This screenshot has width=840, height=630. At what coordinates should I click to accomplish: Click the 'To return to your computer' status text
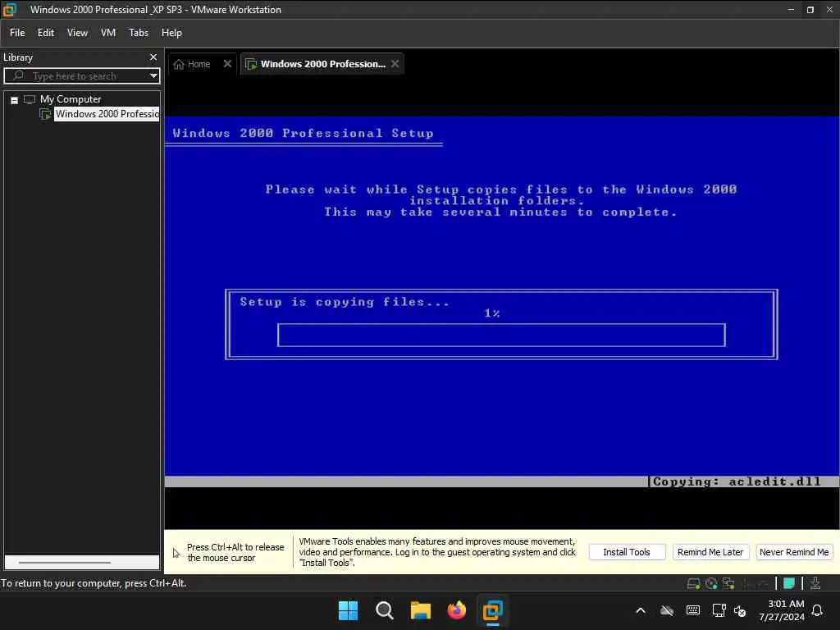pyautogui.click(x=94, y=583)
